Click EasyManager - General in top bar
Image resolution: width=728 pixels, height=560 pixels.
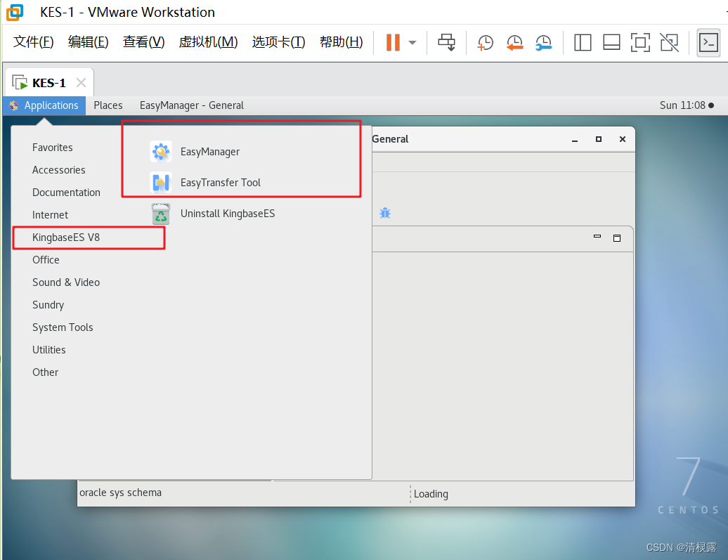click(192, 105)
